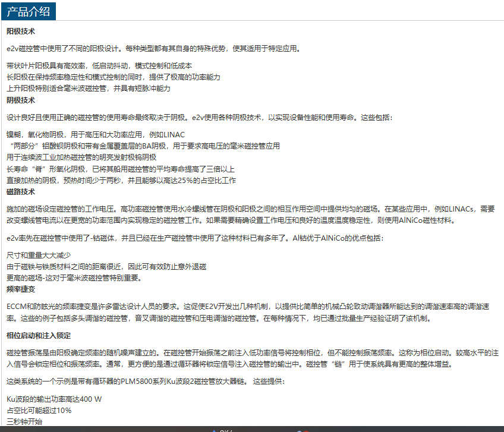The height and width of the screenshot is (432, 504).
Task: Click the 占空比可能超过10% line
Action: click(39, 410)
